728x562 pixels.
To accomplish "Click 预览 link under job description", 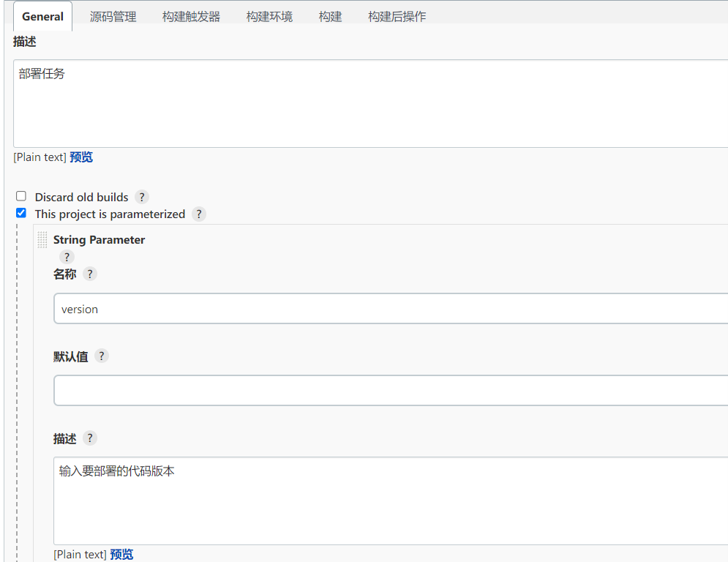I will click(81, 157).
